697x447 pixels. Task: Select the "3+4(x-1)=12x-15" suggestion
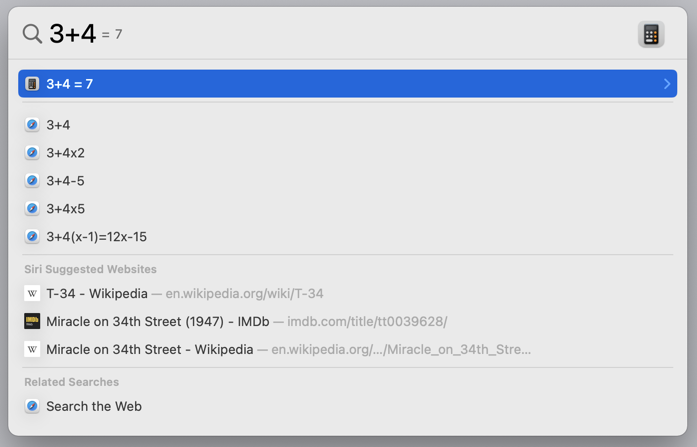tap(96, 237)
